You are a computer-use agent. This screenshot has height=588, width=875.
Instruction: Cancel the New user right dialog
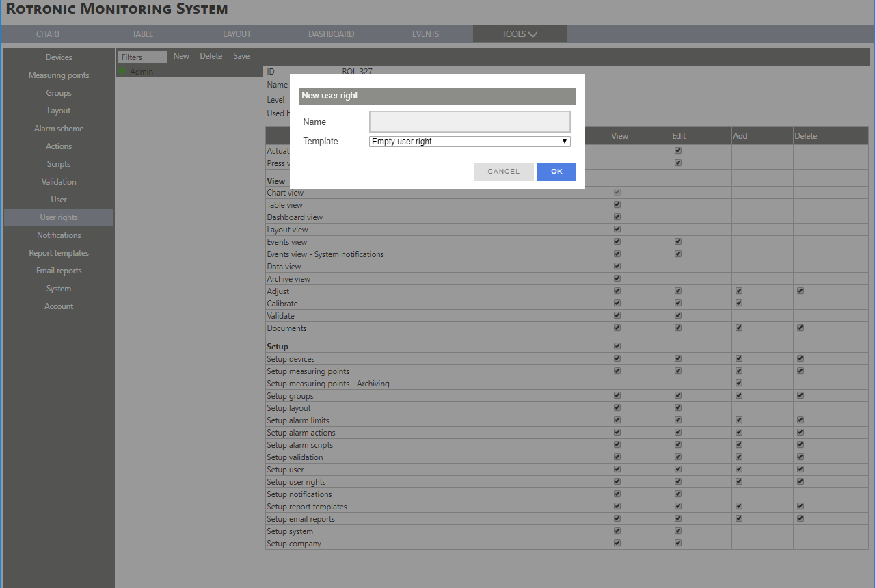click(504, 172)
